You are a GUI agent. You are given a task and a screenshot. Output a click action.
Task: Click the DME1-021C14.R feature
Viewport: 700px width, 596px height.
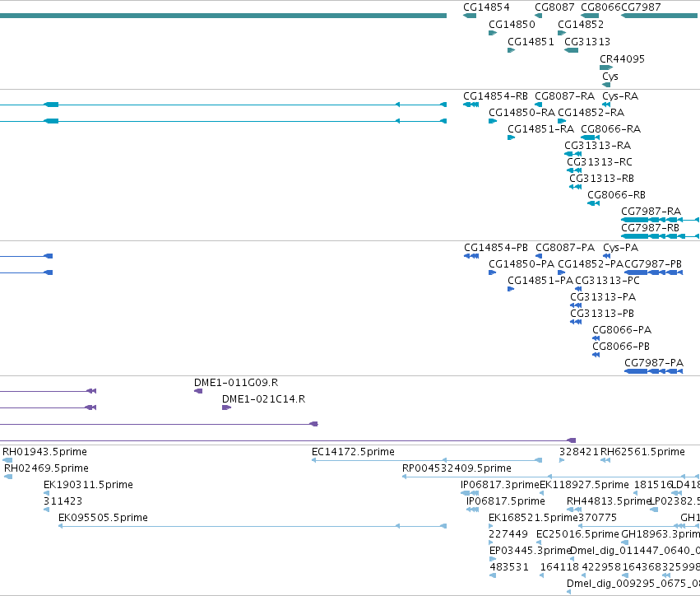(x=264, y=399)
